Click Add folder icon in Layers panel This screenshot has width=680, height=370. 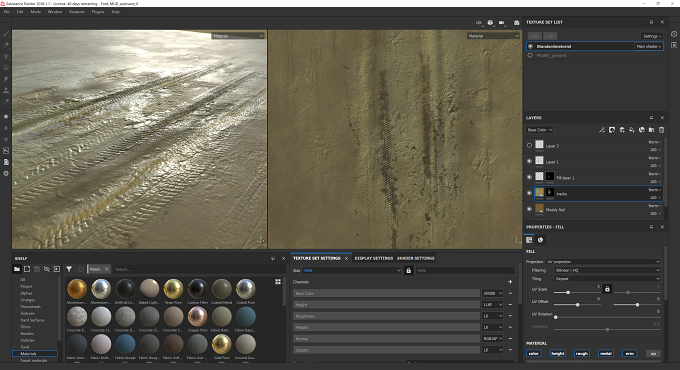point(651,130)
